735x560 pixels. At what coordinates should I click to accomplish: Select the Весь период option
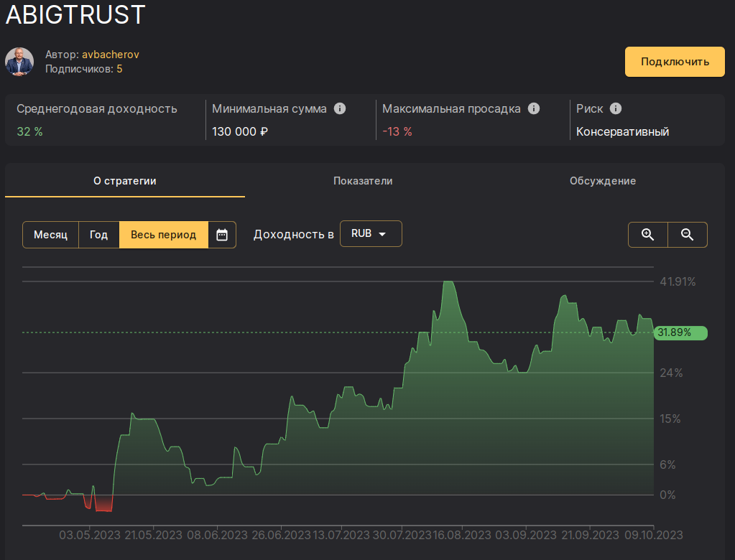click(x=163, y=234)
